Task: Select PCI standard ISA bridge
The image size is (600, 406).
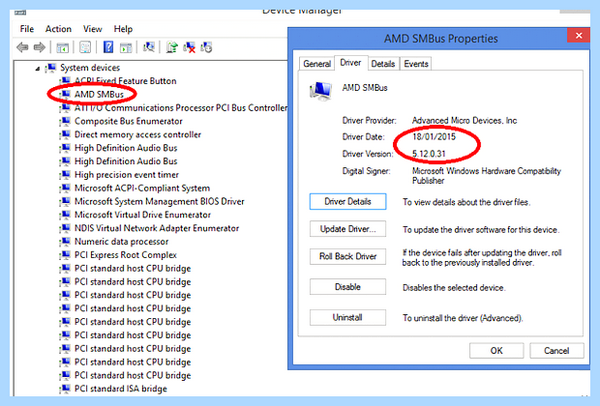Action: point(121,389)
